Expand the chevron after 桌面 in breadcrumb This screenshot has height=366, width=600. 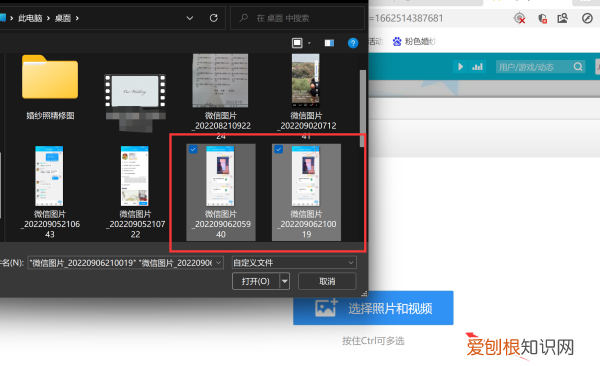[x=77, y=18]
